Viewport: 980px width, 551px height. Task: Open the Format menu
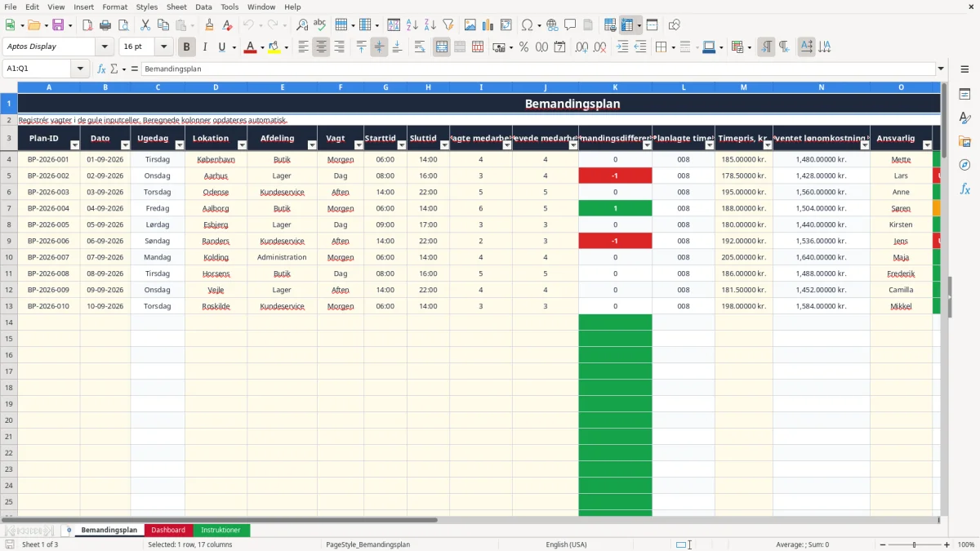(x=115, y=7)
